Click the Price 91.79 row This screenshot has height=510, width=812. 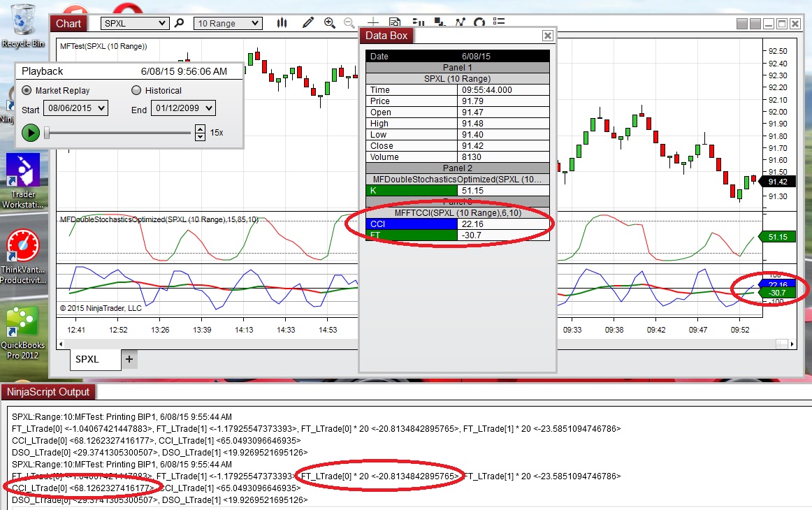458,101
